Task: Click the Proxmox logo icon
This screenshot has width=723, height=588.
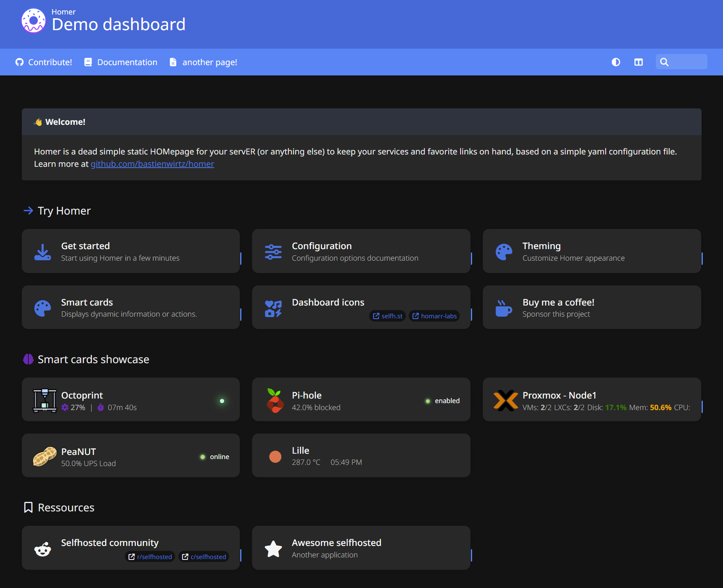Action: pyautogui.click(x=506, y=399)
